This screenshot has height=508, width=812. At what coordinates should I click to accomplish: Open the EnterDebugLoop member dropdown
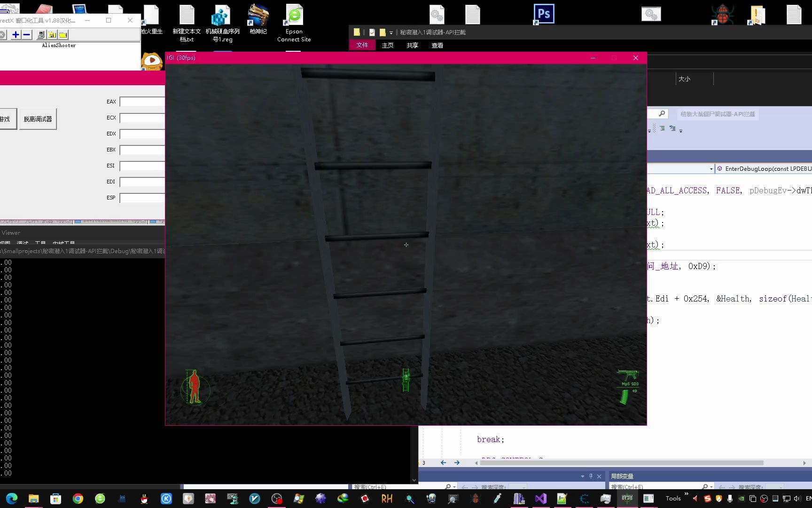click(x=764, y=169)
